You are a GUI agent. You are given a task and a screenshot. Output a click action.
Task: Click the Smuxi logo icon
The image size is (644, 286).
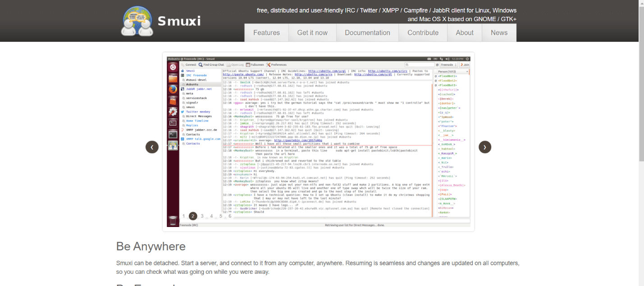coord(137,21)
